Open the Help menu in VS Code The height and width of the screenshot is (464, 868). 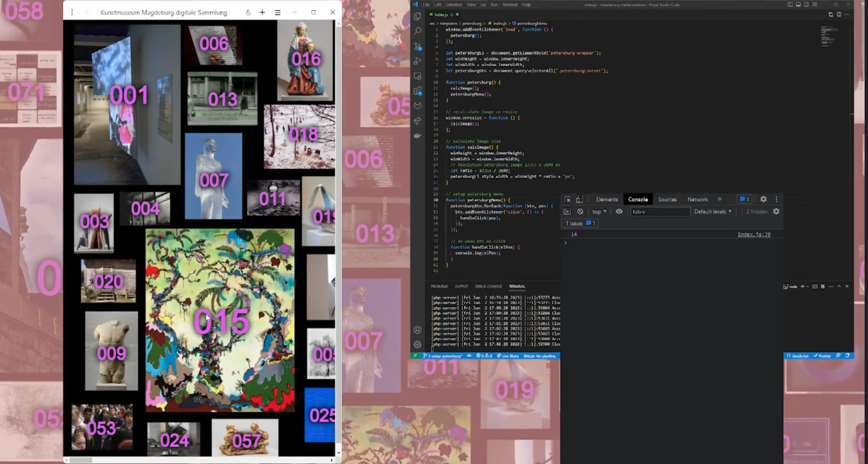pos(526,4)
